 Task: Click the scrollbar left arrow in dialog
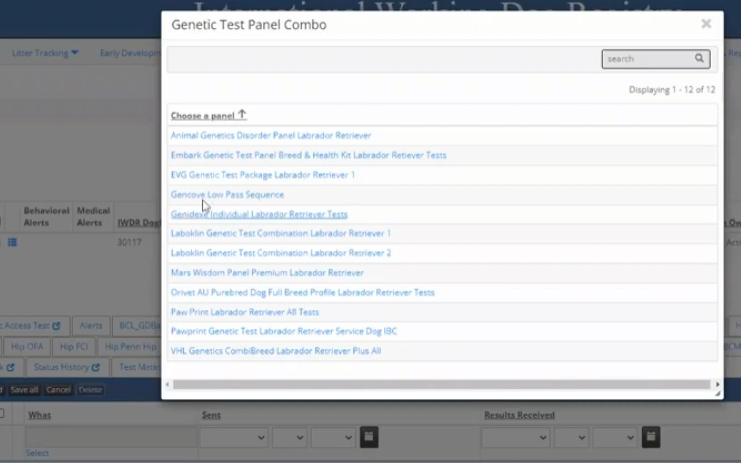[167, 385]
